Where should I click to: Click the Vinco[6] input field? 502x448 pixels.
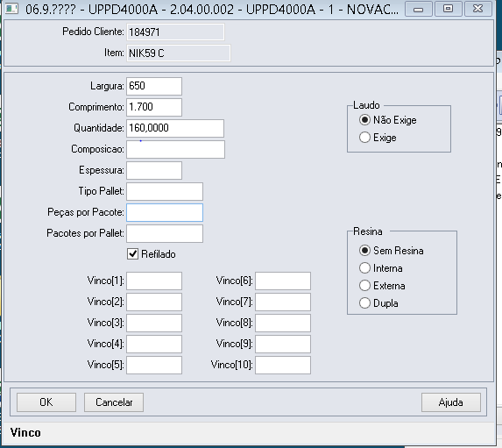click(283, 281)
